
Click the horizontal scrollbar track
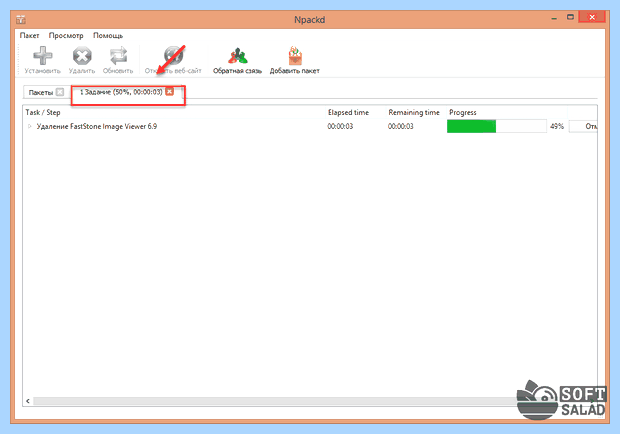277,401
